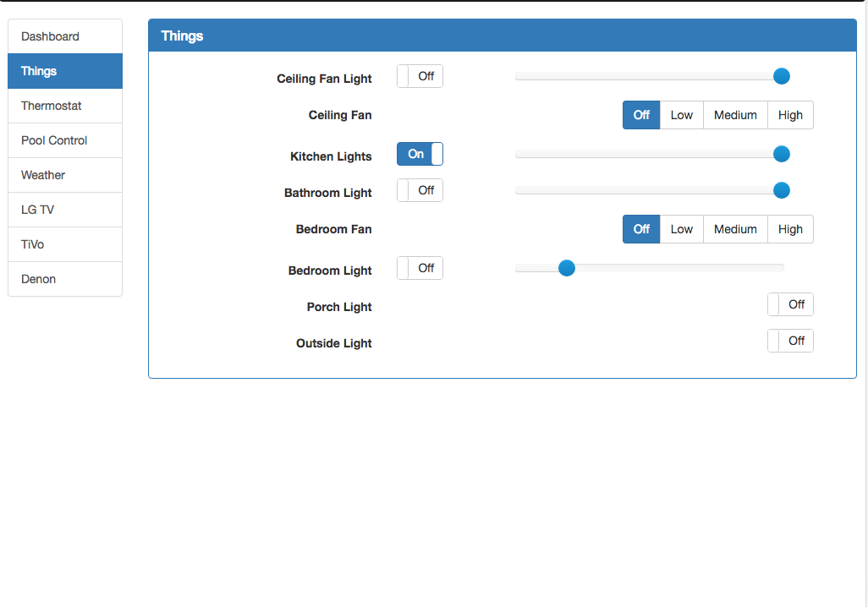Set Ceiling Fan speed to High
868x607 pixels.
click(x=790, y=114)
